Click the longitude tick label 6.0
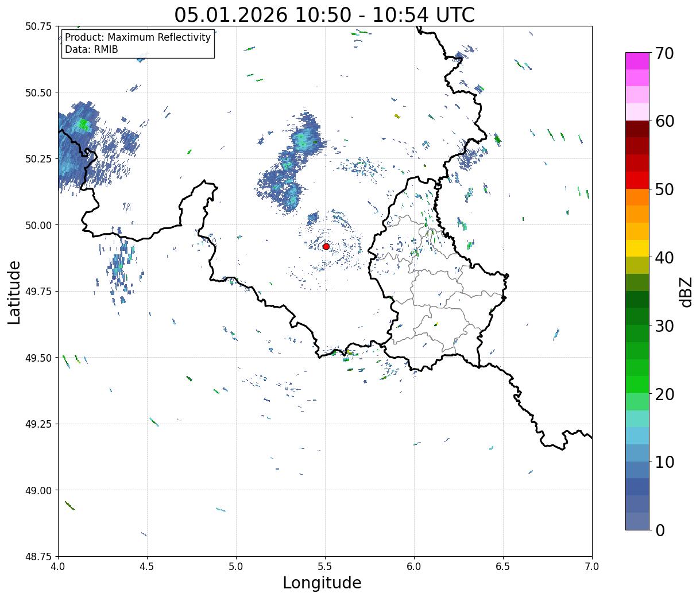 click(414, 567)
